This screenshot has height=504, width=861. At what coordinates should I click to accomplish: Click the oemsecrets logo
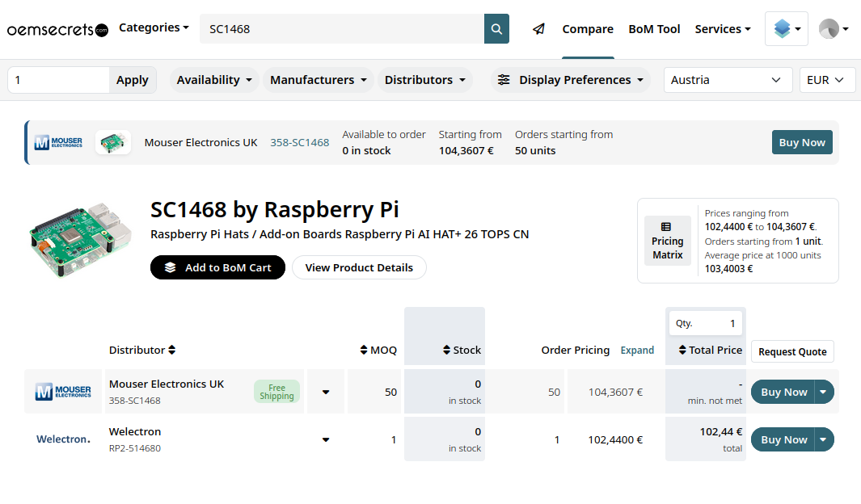pyautogui.click(x=57, y=30)
